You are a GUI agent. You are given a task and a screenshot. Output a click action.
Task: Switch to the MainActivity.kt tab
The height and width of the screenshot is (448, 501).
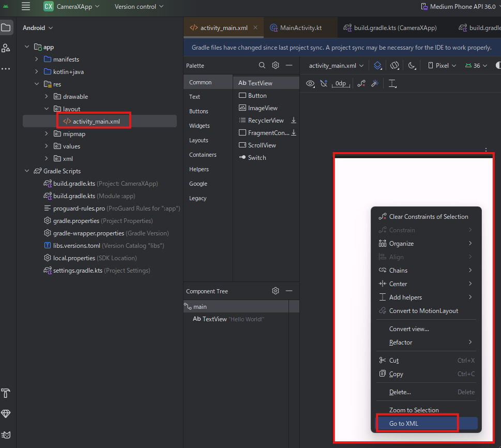point(300,28)
